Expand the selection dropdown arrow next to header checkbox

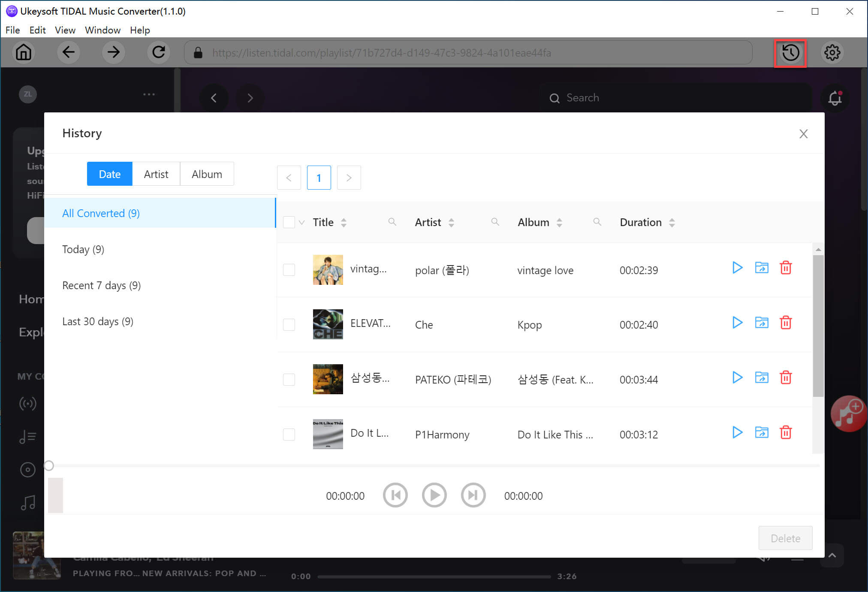(x=301, y=223)
